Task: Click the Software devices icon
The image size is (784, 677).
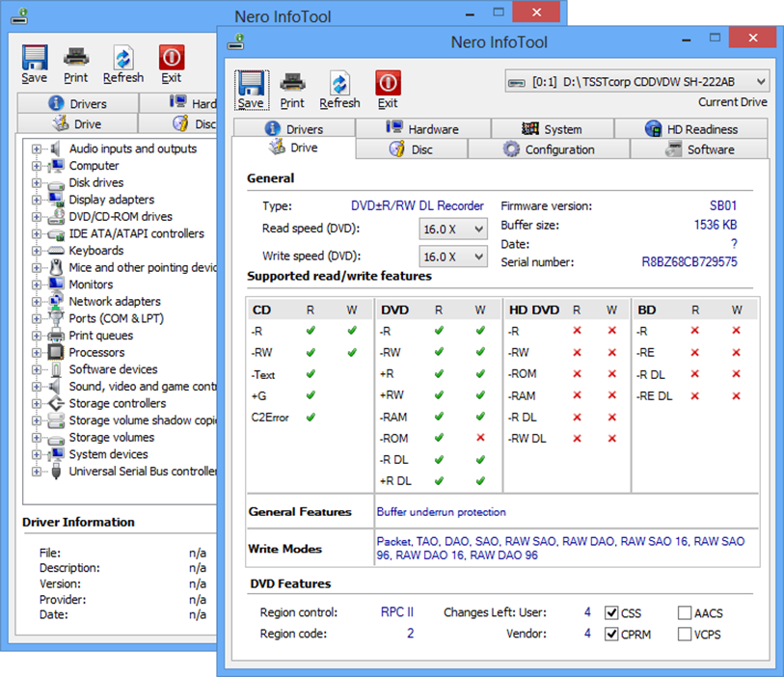Action: point(56,369)
